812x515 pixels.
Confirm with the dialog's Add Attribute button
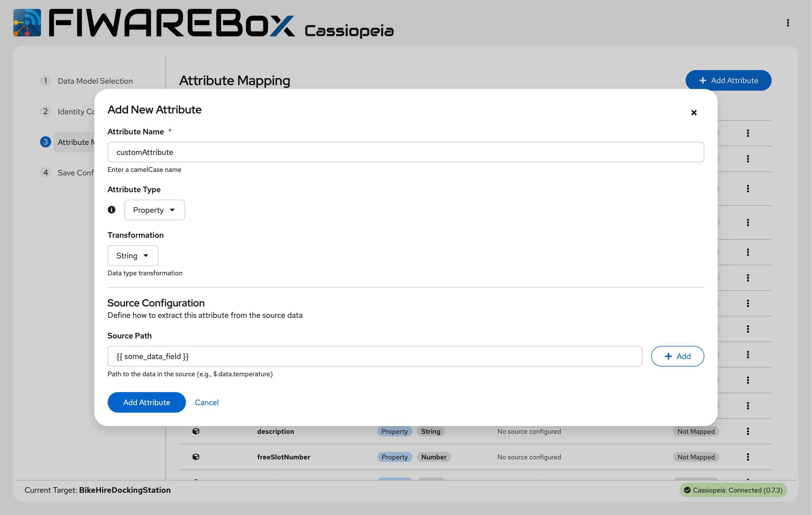tap(147, 402)
